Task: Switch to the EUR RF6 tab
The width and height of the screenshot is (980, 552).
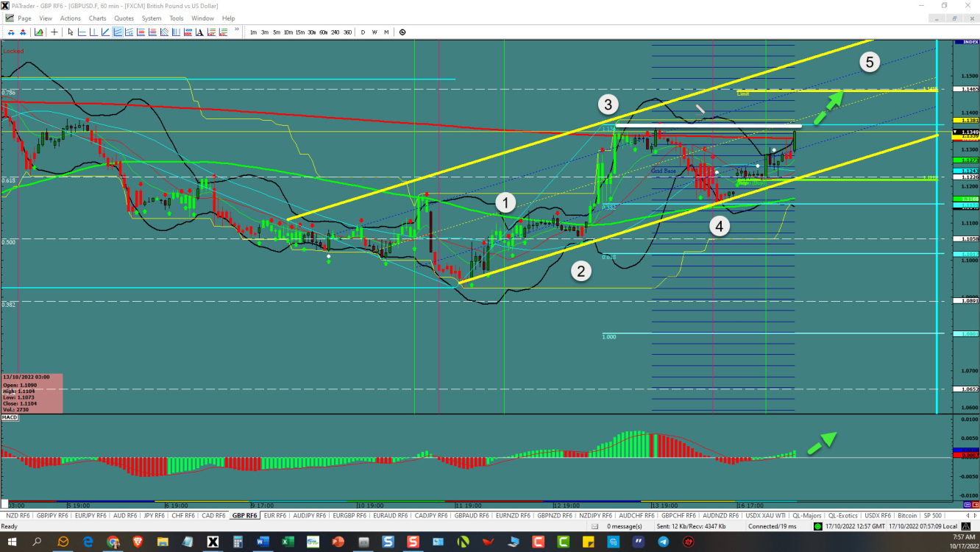Action: [x=274, y=515]
